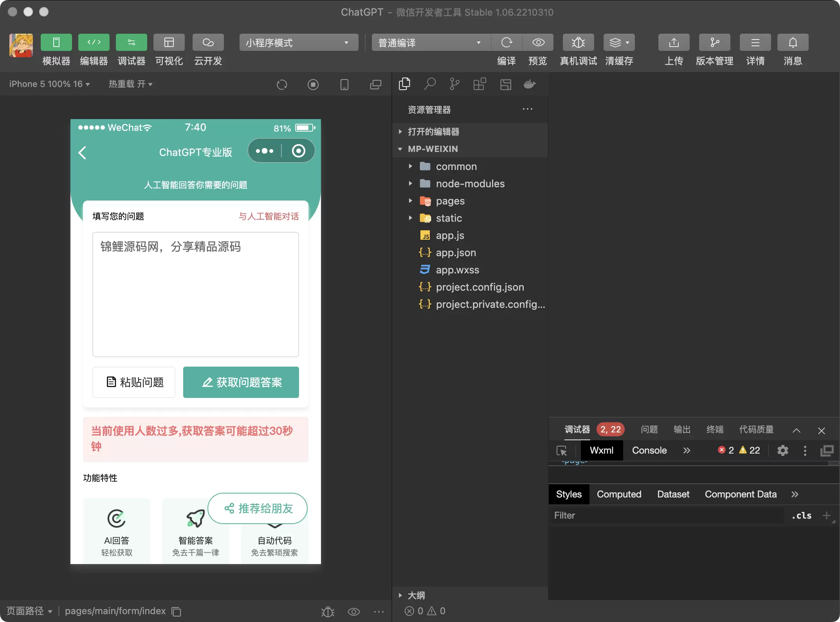Click the 与人工智能对话 link

tap(269, 216)
